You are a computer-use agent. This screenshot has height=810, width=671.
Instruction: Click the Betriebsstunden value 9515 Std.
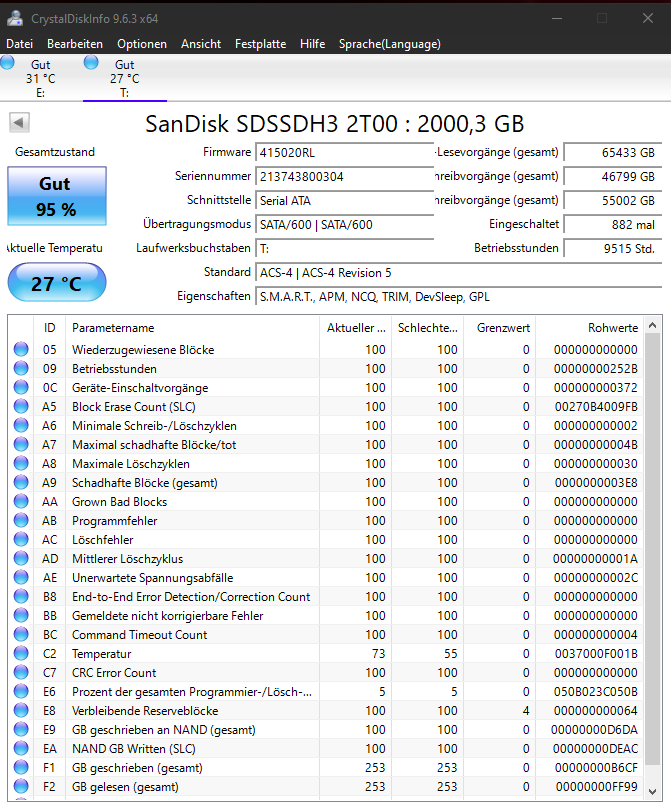pyautogui.click(x=613, y=248)
